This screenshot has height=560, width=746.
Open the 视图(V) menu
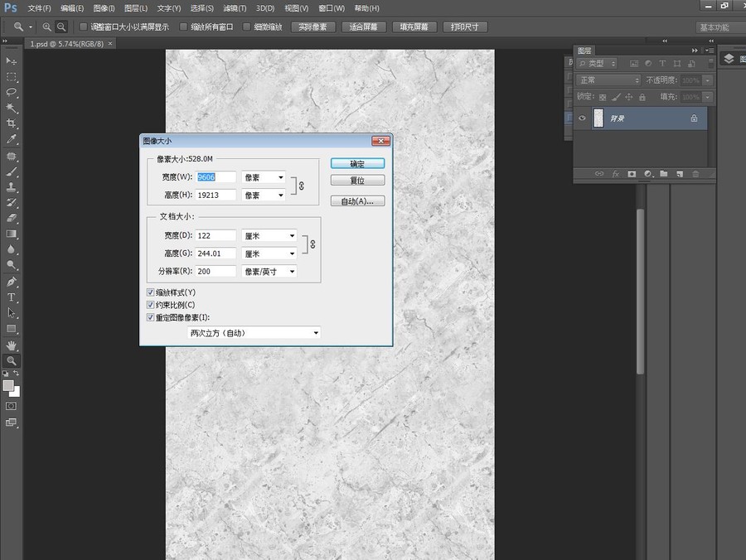point(297,8)
